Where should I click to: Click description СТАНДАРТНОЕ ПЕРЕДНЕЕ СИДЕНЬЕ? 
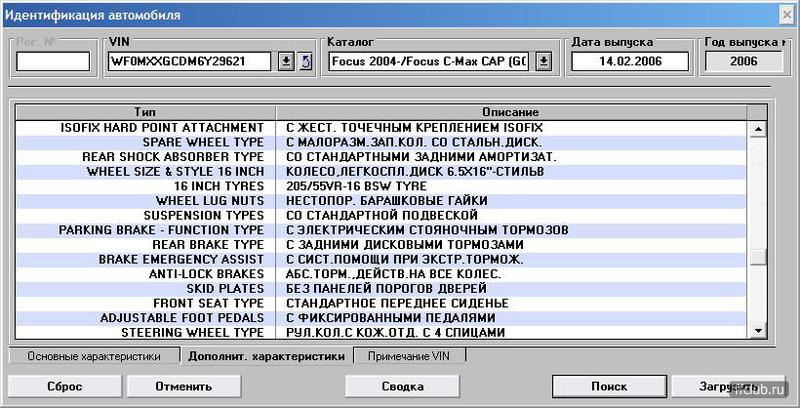click(397, 303)
